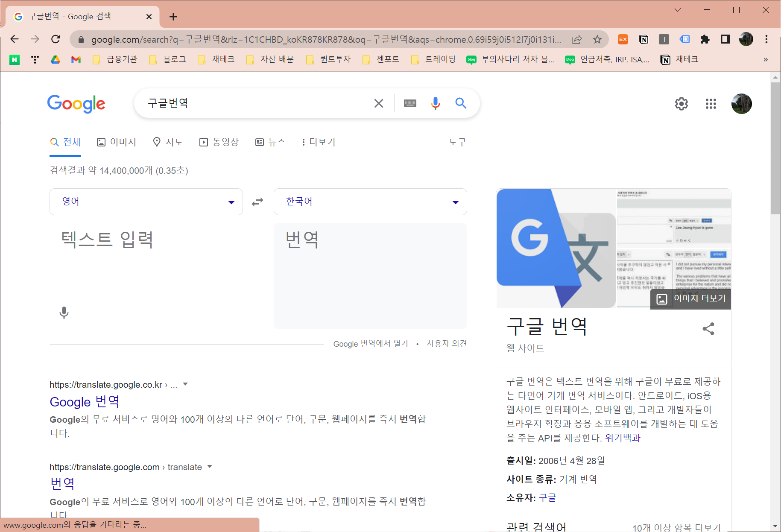781x532 pixels.
Task: Clear the search box with the X icon
Action: (x=379, y=103)
